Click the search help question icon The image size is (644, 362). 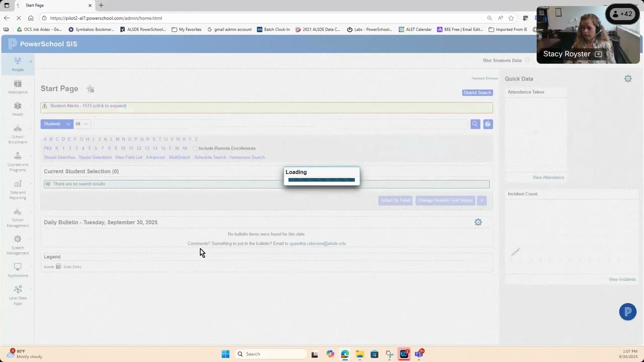click(488, 124)
